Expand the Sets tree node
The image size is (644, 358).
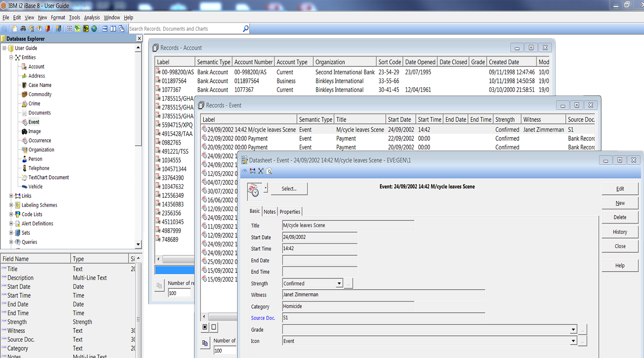click(x=11, y=233)
